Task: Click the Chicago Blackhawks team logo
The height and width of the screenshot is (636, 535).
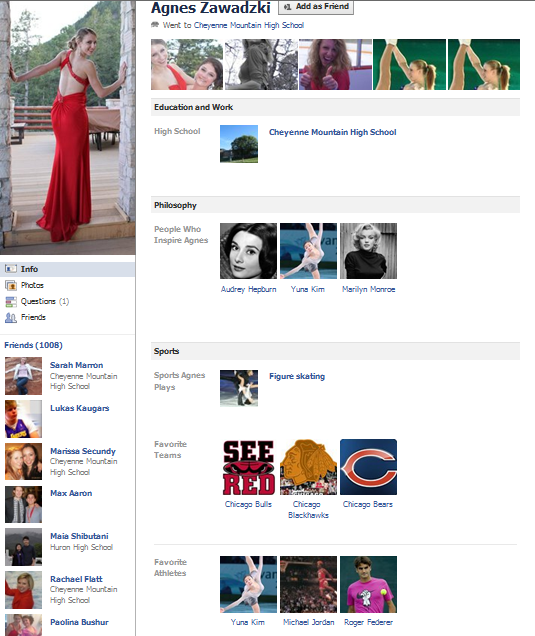Action: pyautogui.click(x=308, y=467)
